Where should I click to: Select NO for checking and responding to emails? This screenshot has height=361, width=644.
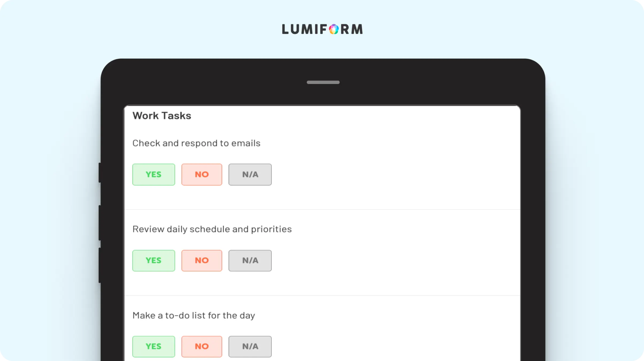(202, 175)
